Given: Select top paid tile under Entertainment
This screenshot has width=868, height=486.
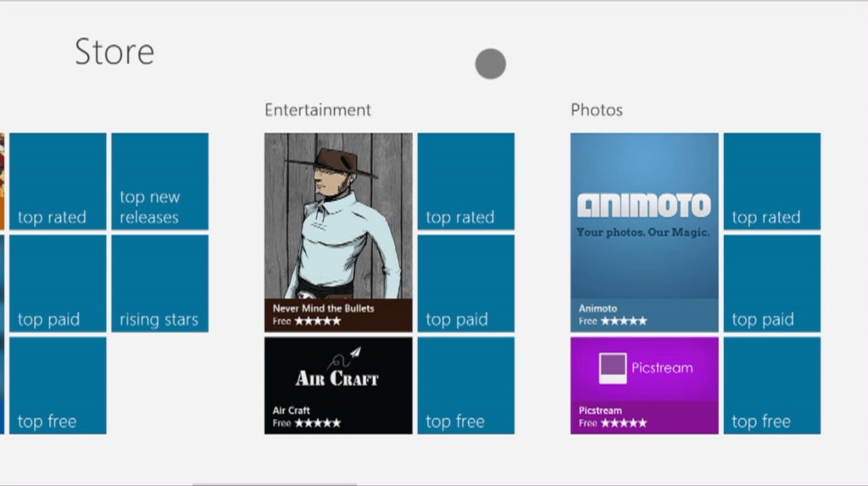Looking at the screenshot, I should point(465,283).
